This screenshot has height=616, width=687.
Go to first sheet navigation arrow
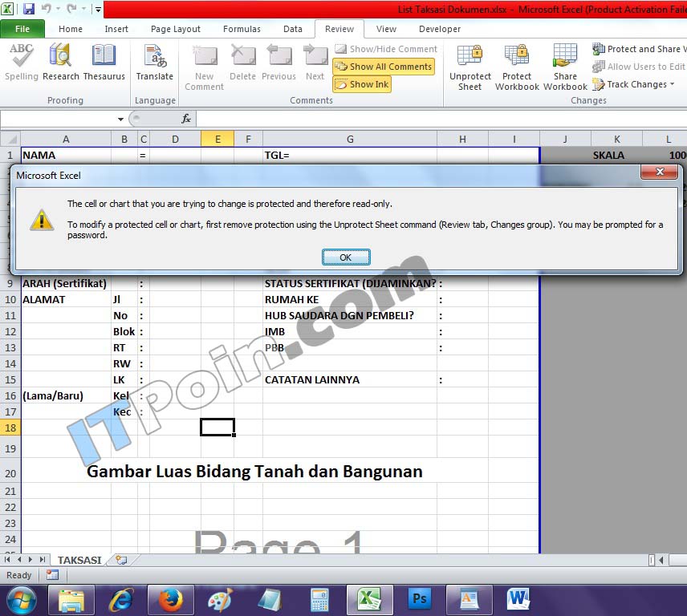7,560
